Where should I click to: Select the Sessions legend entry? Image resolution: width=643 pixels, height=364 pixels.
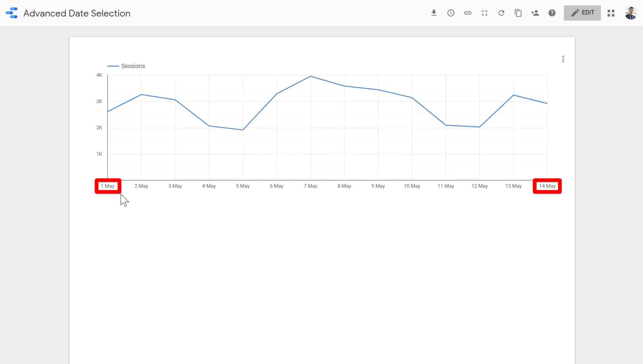133,66
